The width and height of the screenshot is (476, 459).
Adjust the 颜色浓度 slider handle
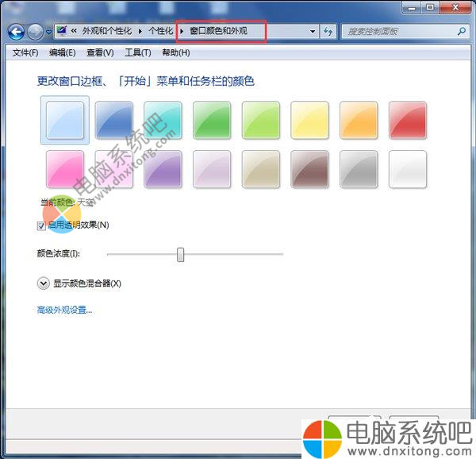point(181,254)
